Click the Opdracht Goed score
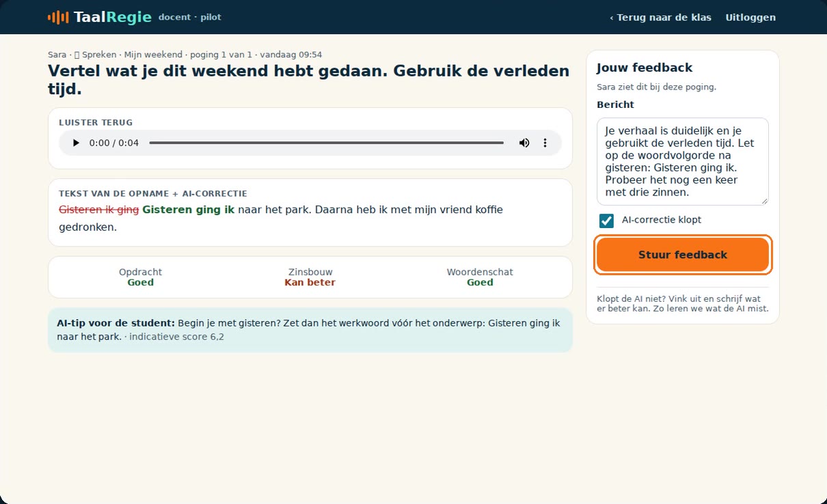 pos(141,277)
